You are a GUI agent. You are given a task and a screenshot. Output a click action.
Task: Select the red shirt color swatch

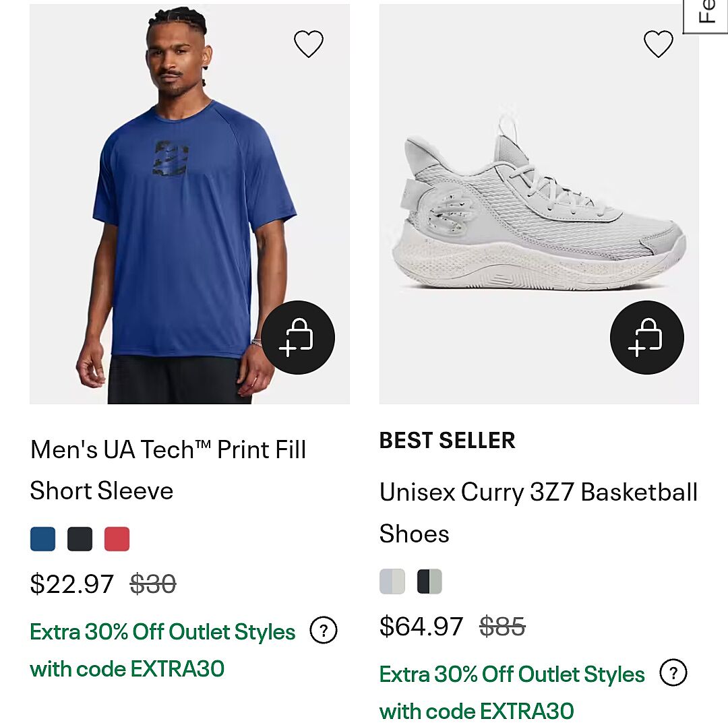pyautogui.click(x=117, y=539)
